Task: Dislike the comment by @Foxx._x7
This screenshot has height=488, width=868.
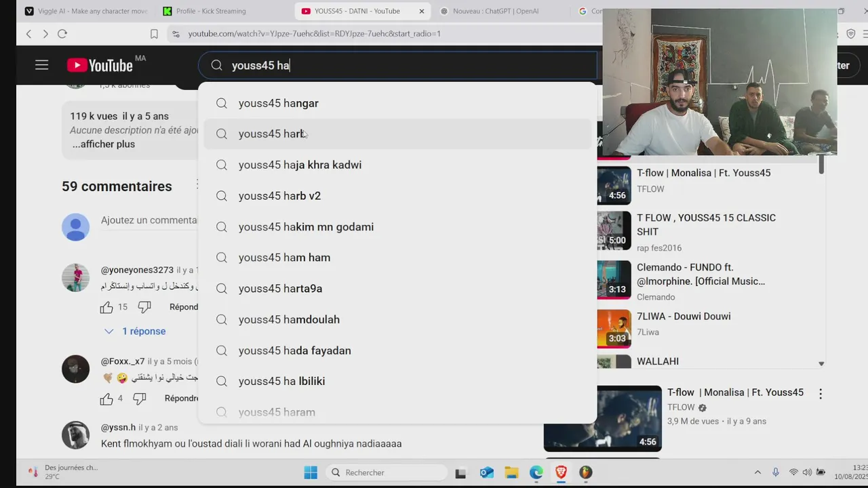Action: [140, 399]
